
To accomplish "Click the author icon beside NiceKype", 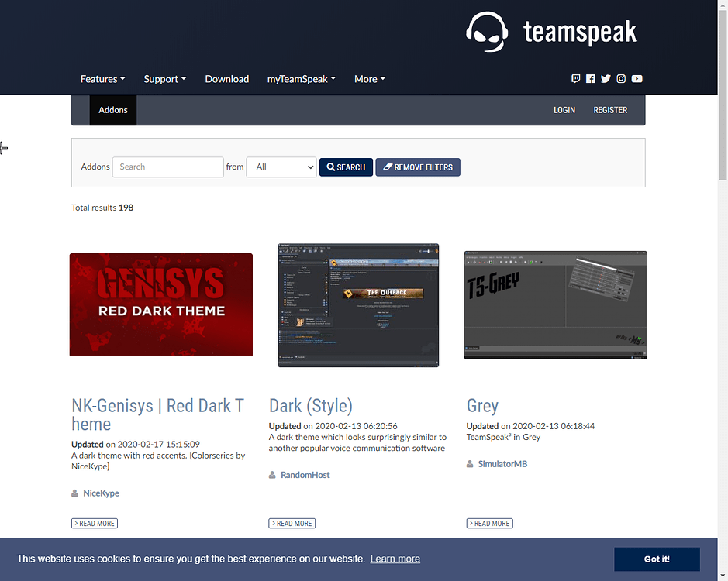I will pos(73,493).
